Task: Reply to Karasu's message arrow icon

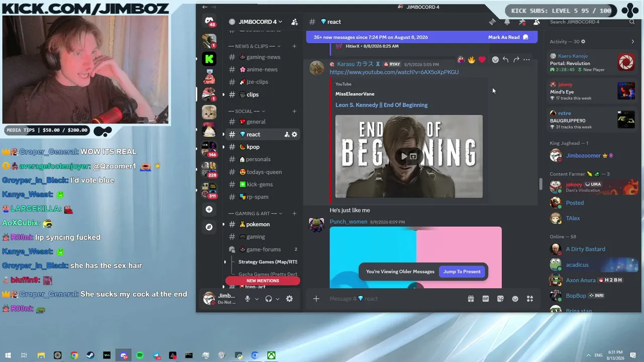Action: pos(506,60)
